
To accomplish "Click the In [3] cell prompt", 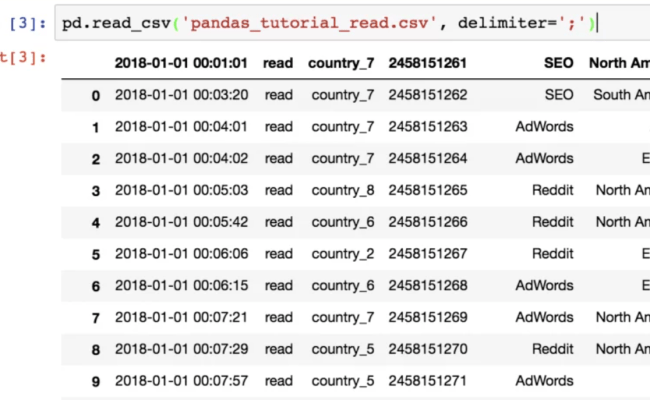I will click(x=28, y=23).
